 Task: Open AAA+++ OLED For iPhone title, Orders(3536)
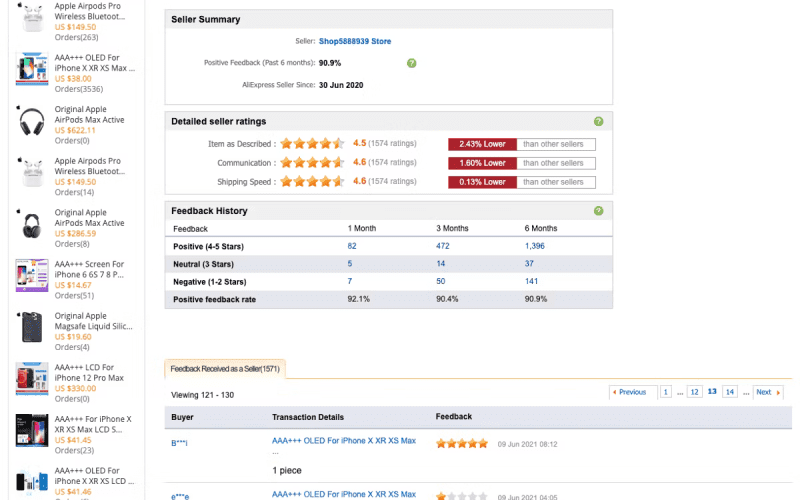95,63
